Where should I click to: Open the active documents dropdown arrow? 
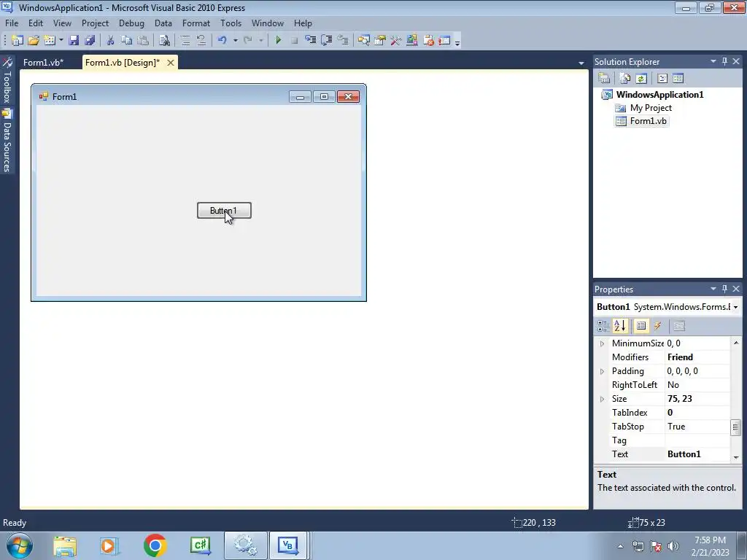coord(581,63)
